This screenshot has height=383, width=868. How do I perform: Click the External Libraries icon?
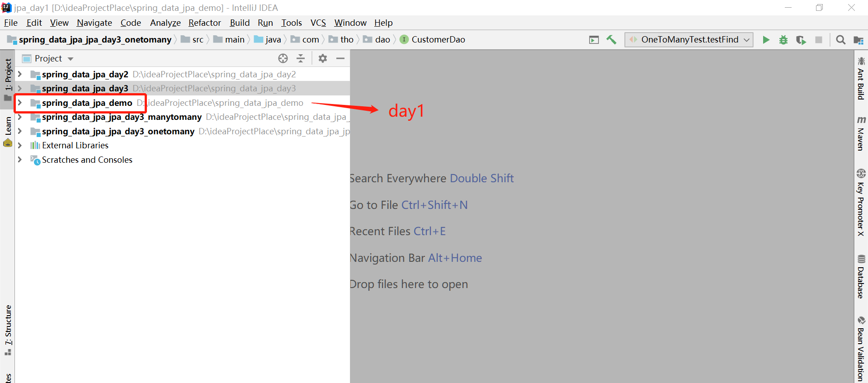[35, 145]
